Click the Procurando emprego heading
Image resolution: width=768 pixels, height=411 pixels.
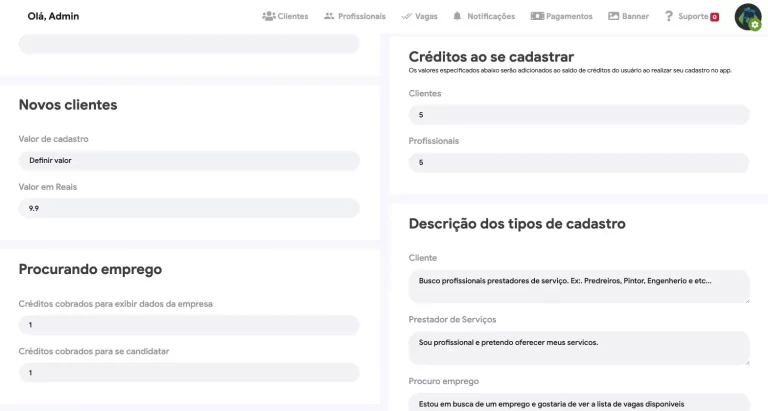pos(90,269)
